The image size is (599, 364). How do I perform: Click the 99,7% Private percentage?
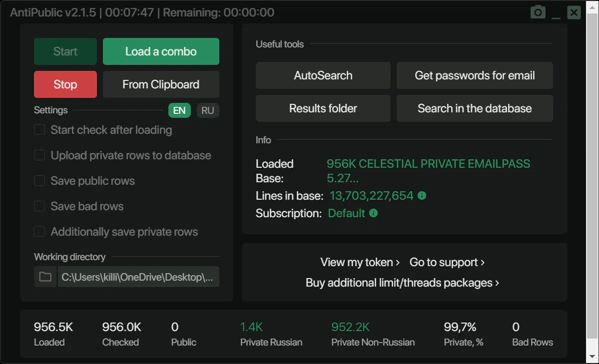[460, 327]
